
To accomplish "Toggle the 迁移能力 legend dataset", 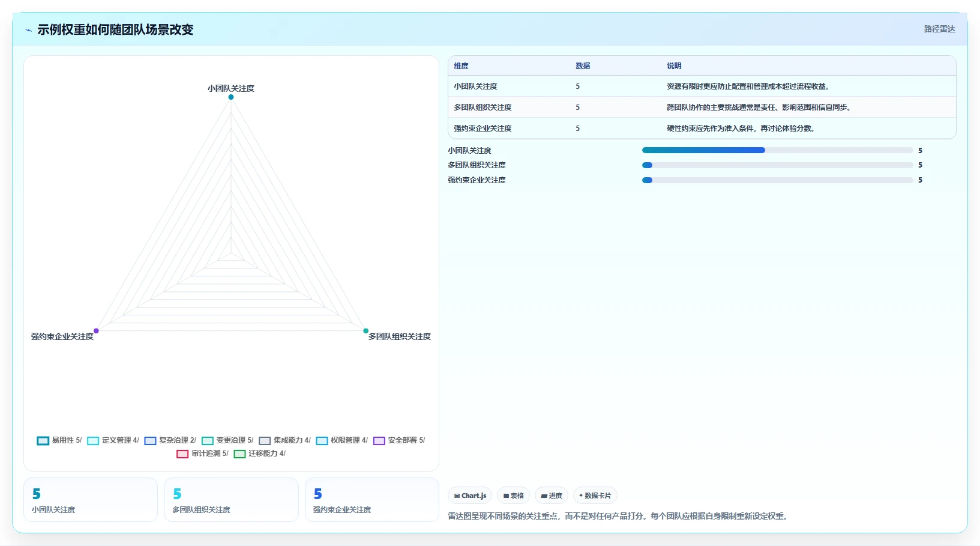I will pyautogui.click(x=260, y=453).
